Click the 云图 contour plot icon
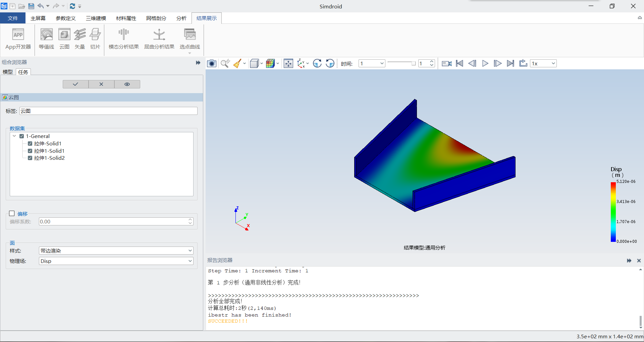The image size is (644, 342). [64, 35]
